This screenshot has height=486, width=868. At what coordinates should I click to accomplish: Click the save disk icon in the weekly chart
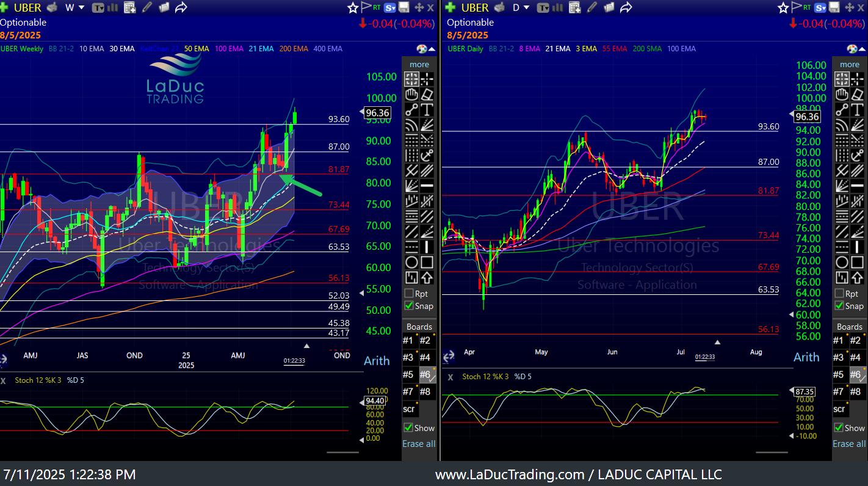tap(403, 7)
